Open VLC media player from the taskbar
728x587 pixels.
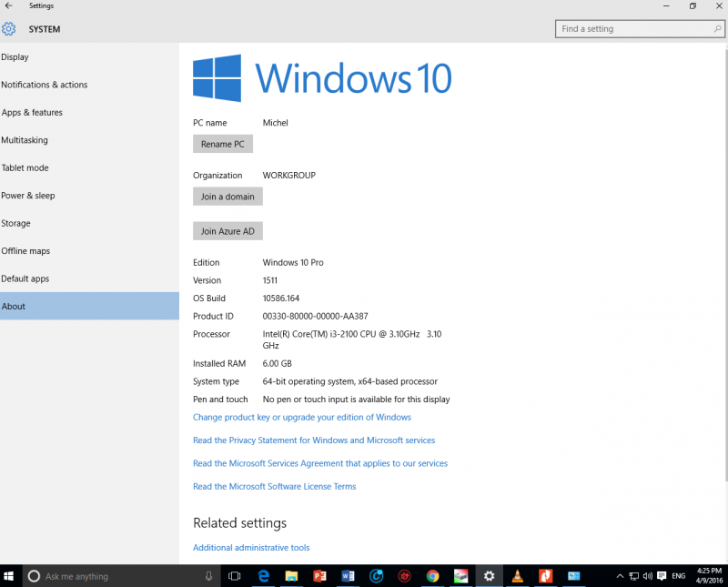[x=517, y=576]
